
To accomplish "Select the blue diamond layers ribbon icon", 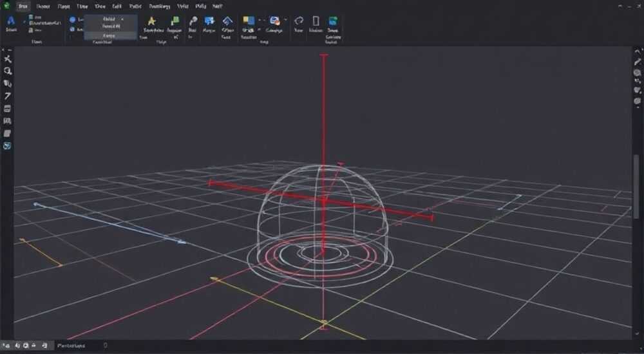I will point(227,21).
